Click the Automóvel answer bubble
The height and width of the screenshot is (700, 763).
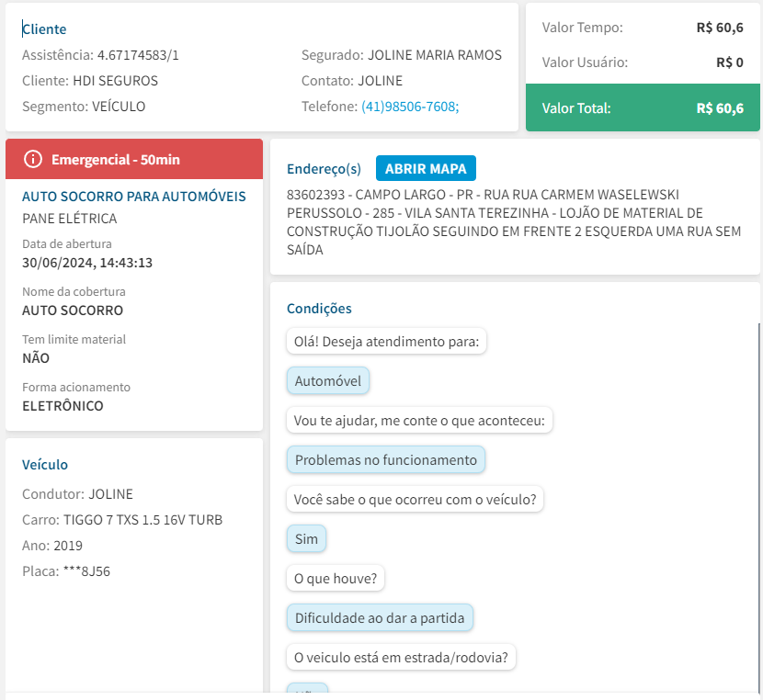[x=328, y=381]
